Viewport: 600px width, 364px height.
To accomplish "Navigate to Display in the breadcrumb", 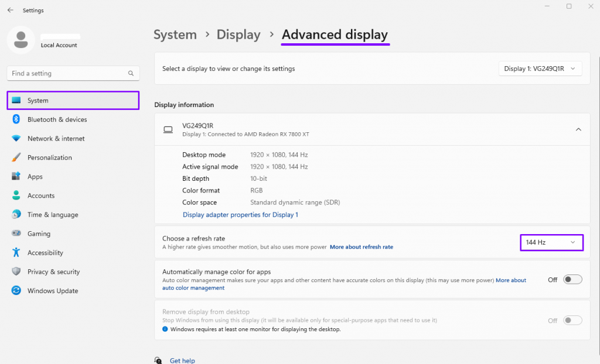I will coord(238,35).
